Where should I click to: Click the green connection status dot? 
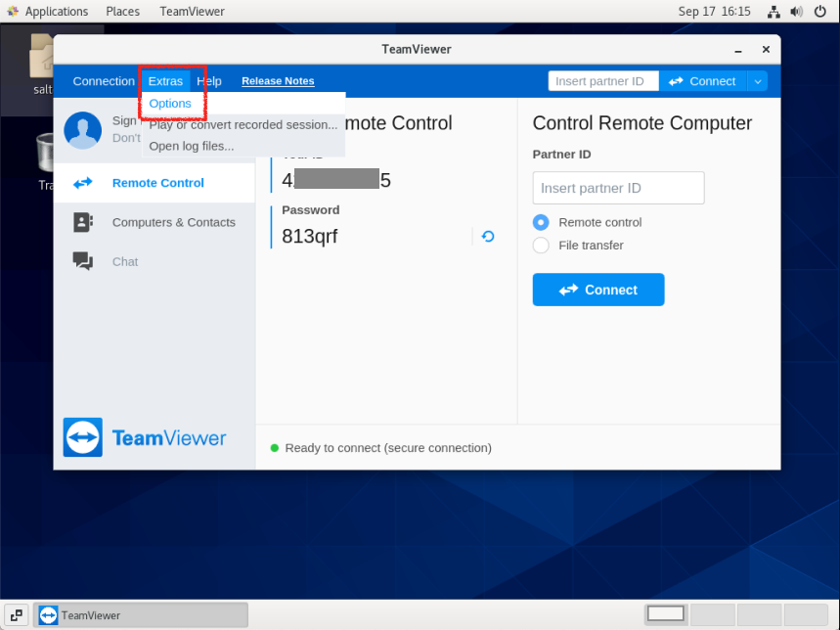274,448
